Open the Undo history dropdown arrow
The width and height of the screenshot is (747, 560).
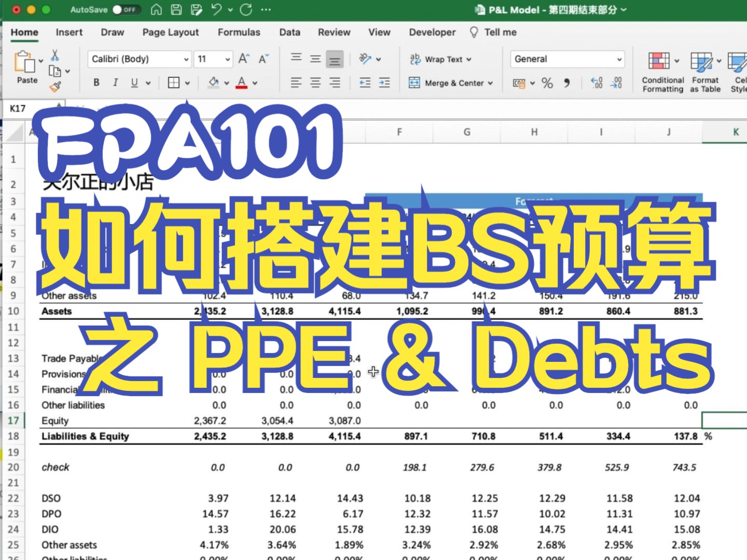click(x=230, y=9)
